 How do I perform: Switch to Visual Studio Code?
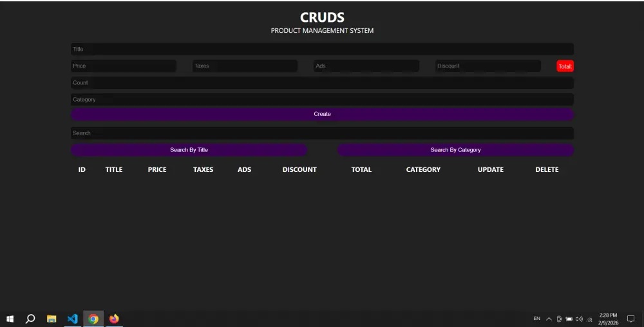point(72,319)
